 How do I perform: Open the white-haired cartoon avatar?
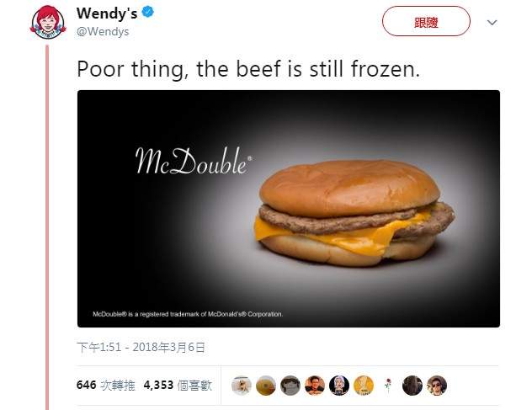pyautogui.click(x=339, y=386)
